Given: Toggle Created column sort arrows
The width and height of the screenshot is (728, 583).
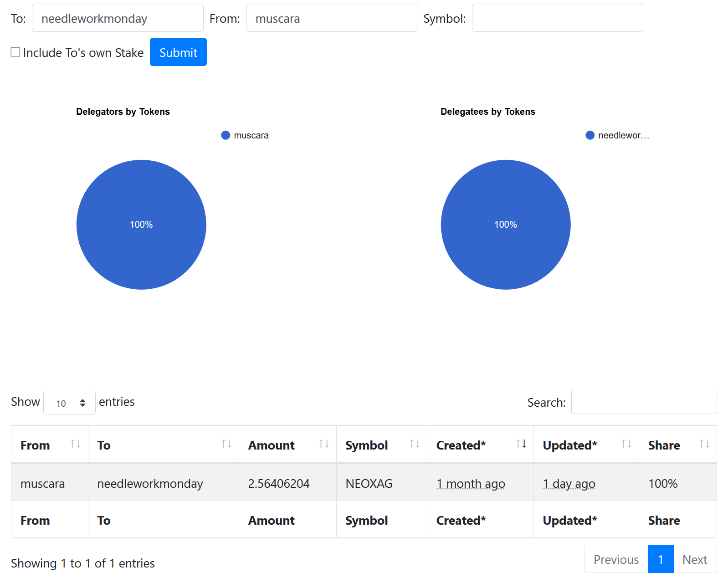Looking at the screenshot, I should [x=521, y=444].
